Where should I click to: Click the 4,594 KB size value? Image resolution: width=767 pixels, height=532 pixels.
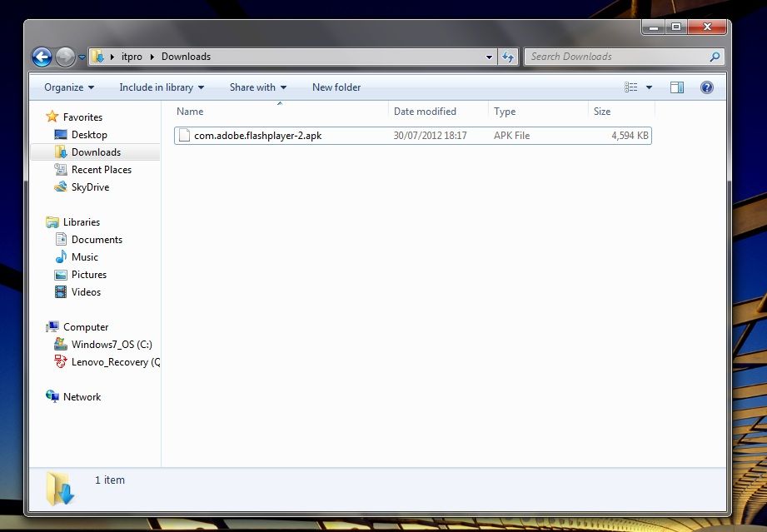630,136
